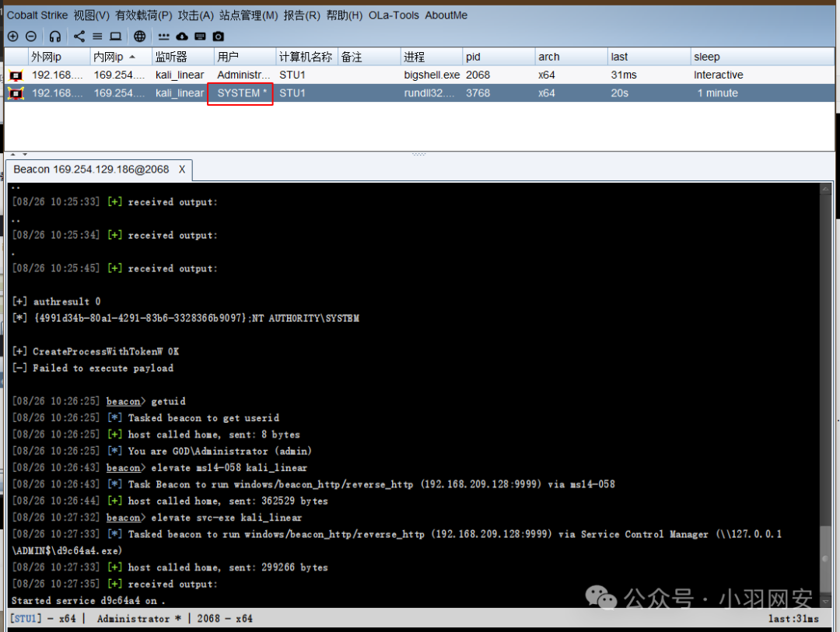Click the [STU1] status bar label
Viewport: 840px width, 632px height.
(26, 619)
